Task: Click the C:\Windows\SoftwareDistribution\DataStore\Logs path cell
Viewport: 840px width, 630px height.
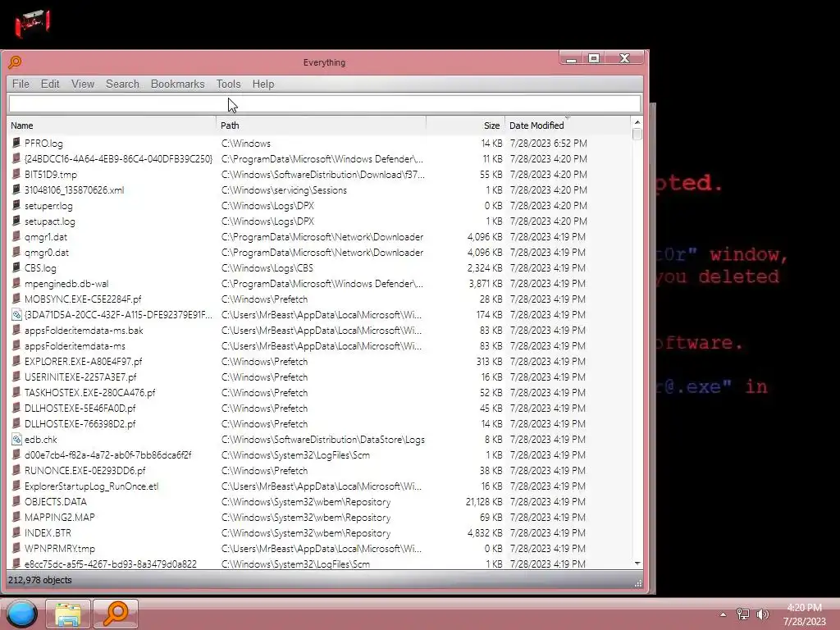Action: (323, 440)
